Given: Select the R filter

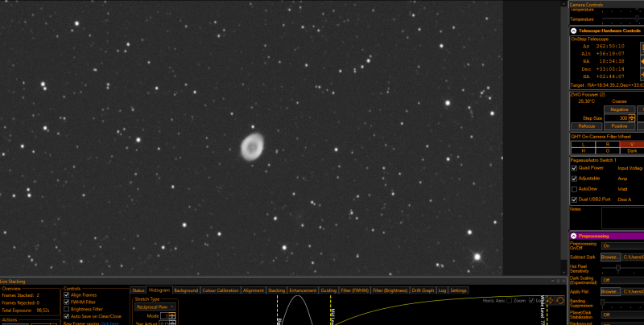Looking at the screenshot, I should (x=608, y=145).
